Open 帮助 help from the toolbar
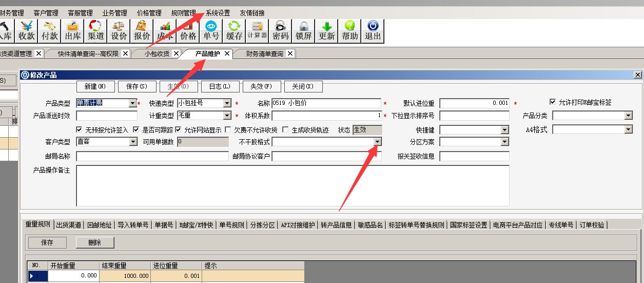This screenshot has width=644, height=283. click(x=350, y=30)
